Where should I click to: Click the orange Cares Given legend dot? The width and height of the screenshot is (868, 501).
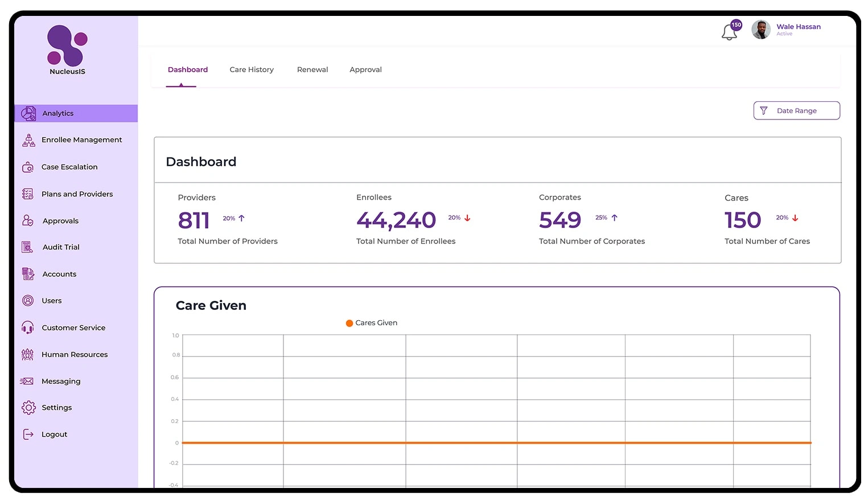pyautogui.click(x=349, y=323)
